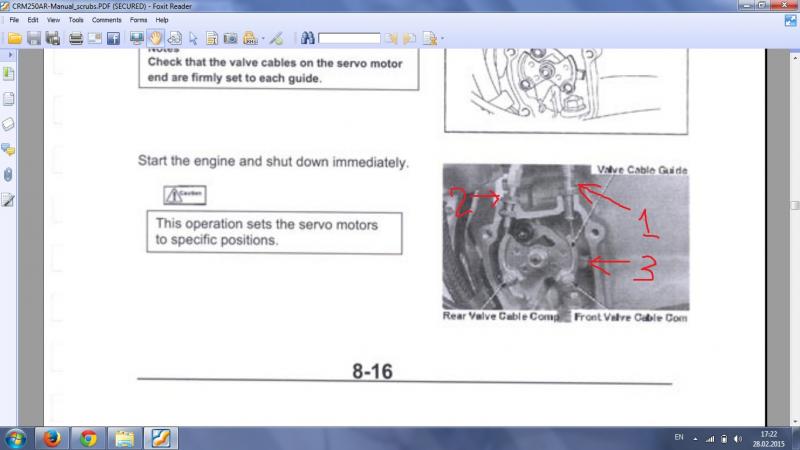Share via the Facebook toolbar icon
The width and height of the screenshot is (800, 450).
click(x=113, y=38)
